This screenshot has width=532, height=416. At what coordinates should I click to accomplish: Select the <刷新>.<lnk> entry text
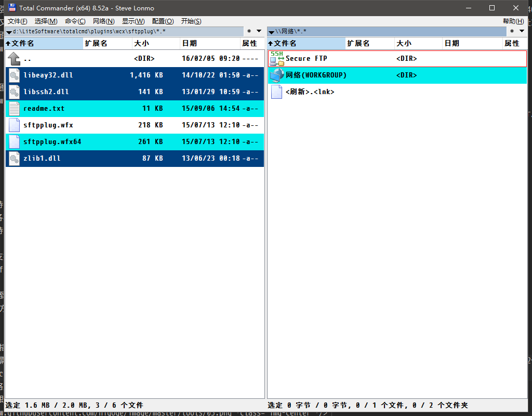click(310, 92)
